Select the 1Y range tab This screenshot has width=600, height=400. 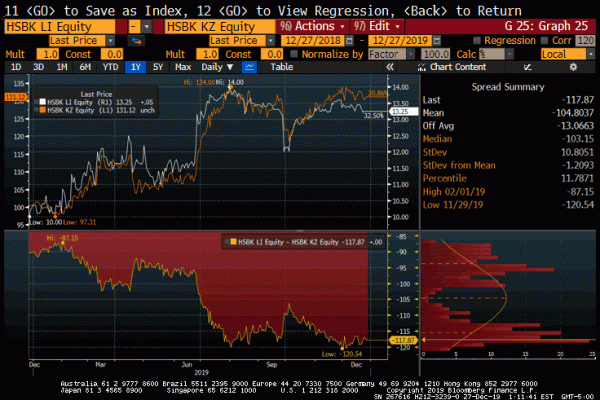click(x=135, y=67)
